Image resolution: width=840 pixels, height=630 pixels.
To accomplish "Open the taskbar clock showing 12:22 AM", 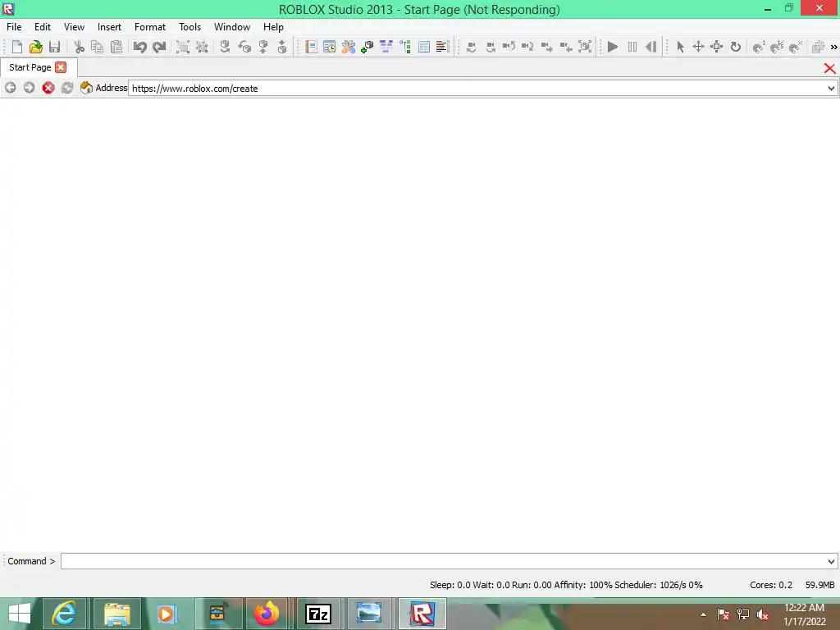I will (804, 608).
